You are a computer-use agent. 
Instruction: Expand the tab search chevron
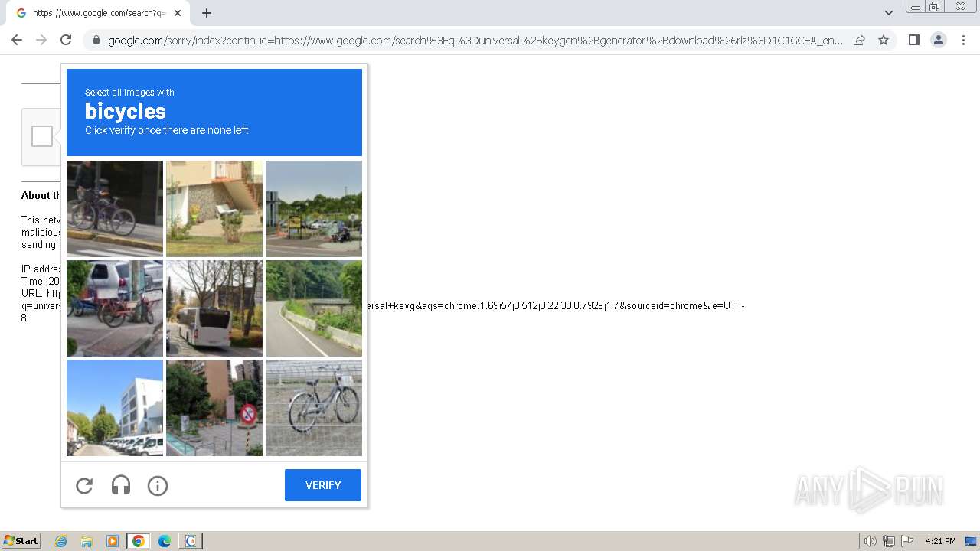point(889,13)
